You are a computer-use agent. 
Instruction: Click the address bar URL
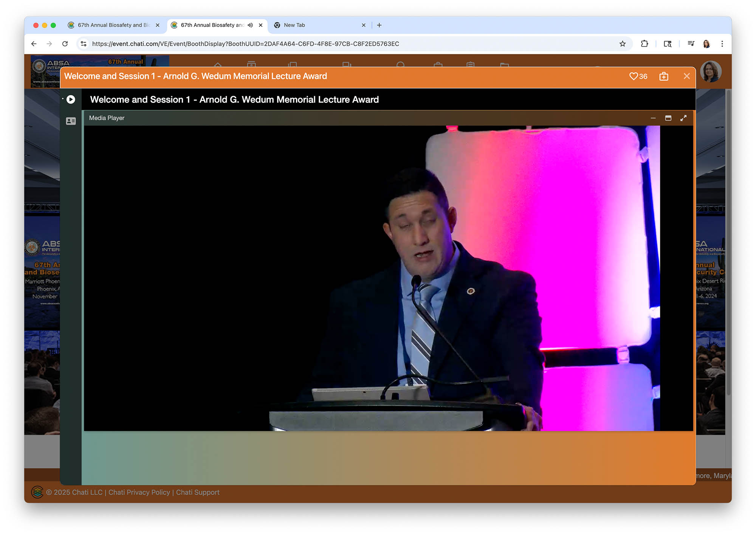246,44
